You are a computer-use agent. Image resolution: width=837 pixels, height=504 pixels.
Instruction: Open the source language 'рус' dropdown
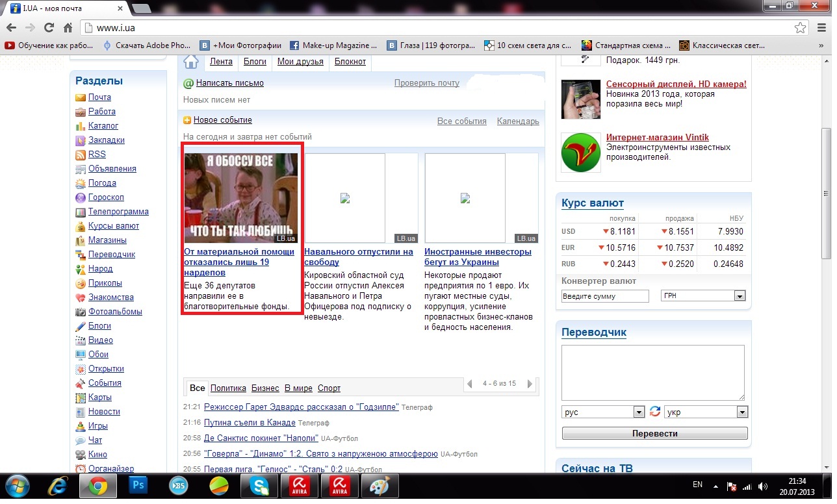click(x=638, y=412)
